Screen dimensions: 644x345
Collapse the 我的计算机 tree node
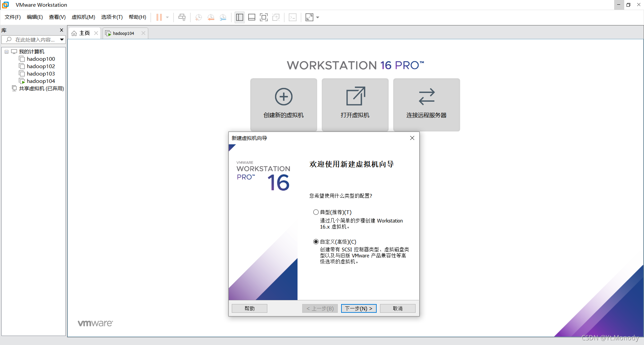(x=6, y=52)
